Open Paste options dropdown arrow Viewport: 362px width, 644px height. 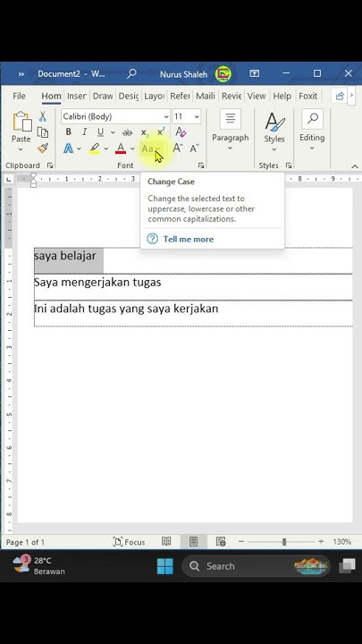21,149
